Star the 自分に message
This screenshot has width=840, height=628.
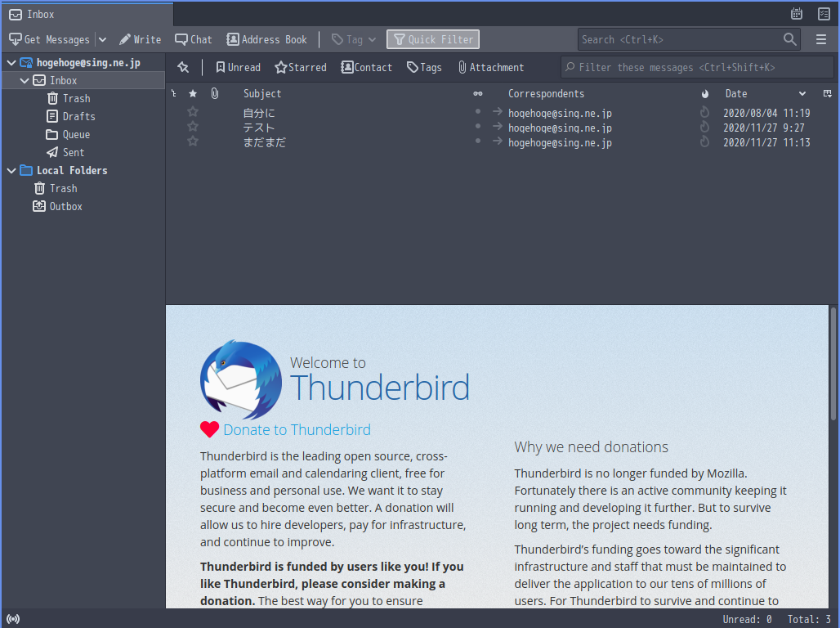point(193,111)
